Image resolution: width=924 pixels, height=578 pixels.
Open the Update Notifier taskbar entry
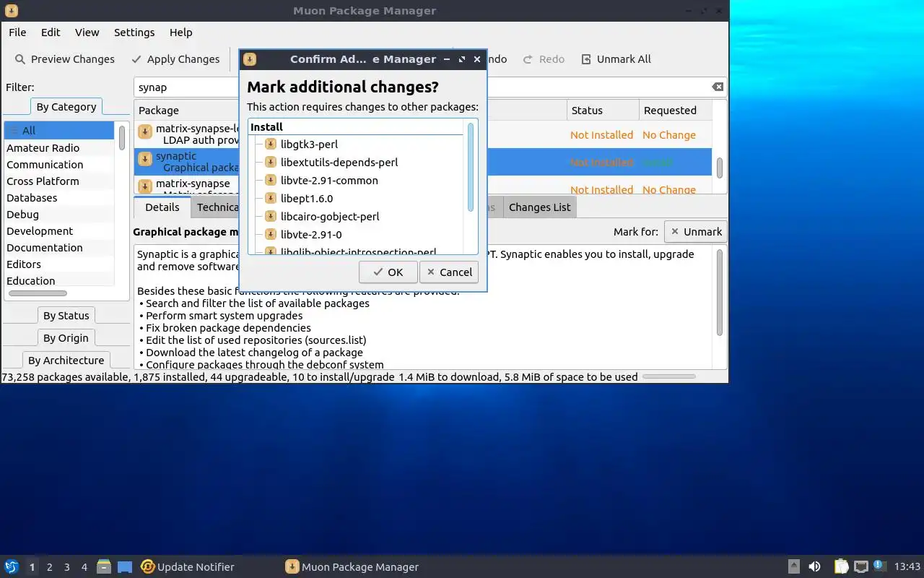pyautogui.click(x=188, y=566)
